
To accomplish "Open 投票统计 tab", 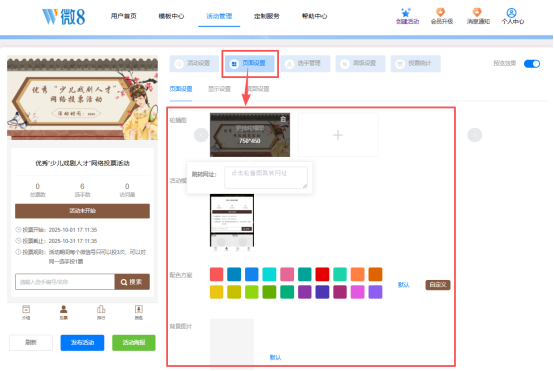I will point(416,64).
